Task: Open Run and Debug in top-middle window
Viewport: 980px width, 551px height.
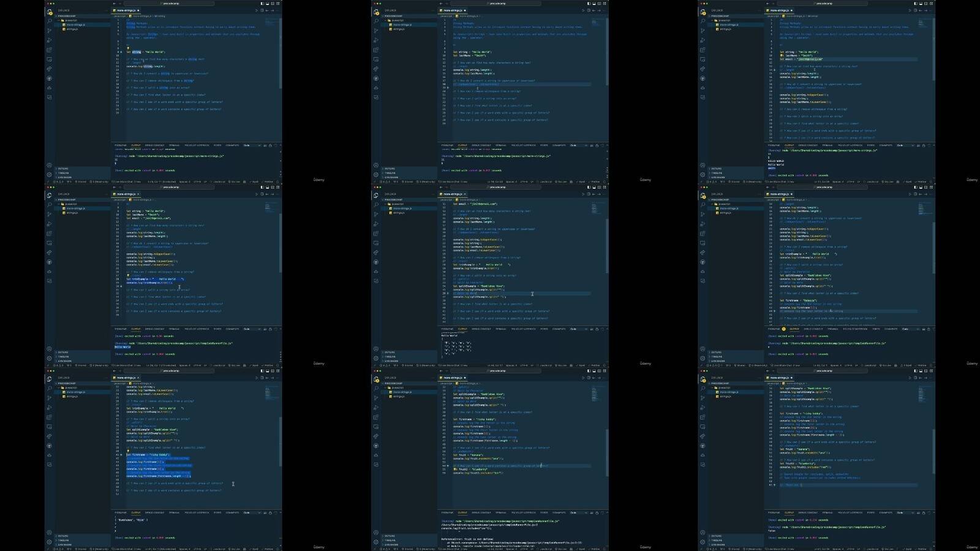Action: [x=376, y=40]
